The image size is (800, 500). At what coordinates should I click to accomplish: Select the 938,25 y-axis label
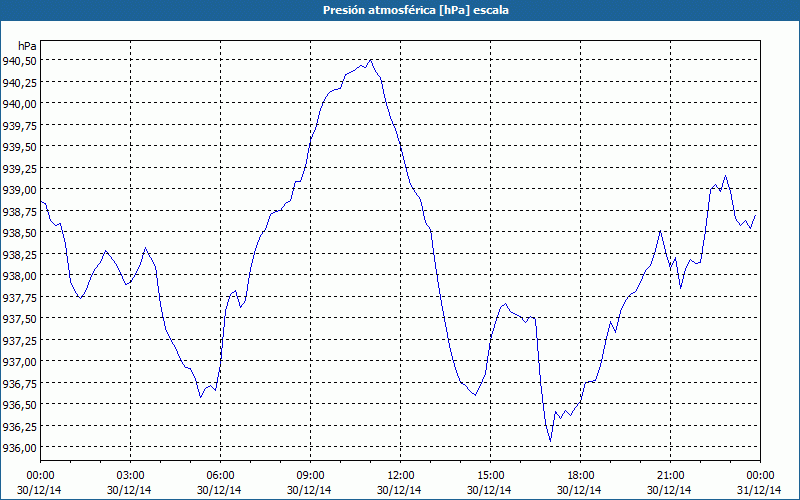[x=19, y=254]
